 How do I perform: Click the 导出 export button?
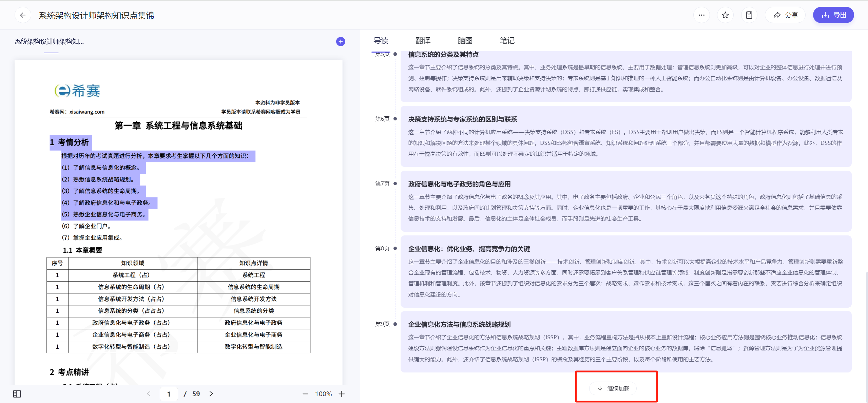coord(833,15)
